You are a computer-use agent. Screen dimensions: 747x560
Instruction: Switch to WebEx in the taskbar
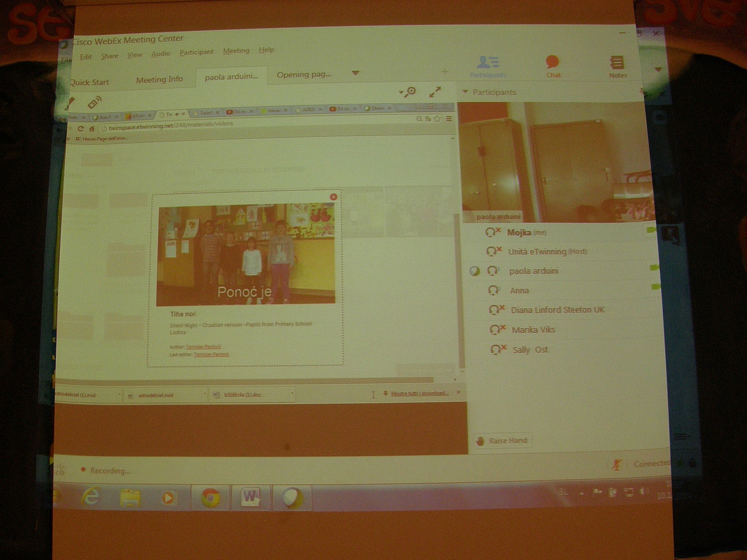tap(292, 498)
